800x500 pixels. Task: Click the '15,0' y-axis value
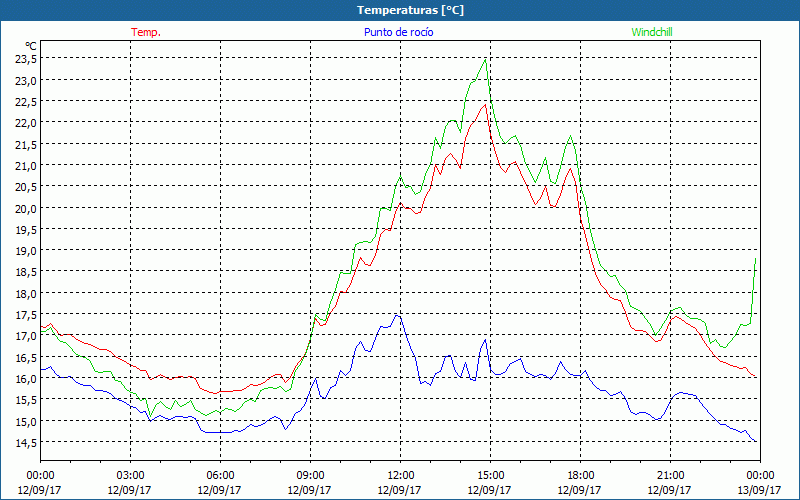click(26, 421)
